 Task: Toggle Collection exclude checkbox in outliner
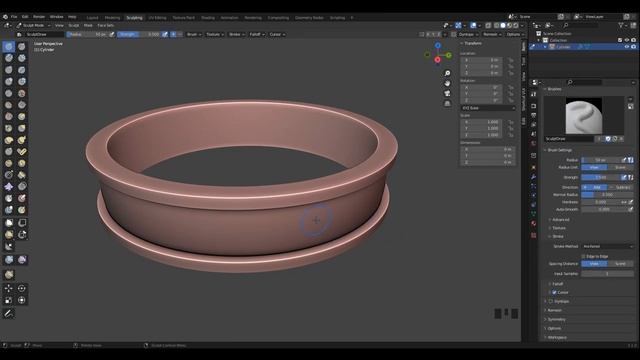pyautogui.click(x=620, y=40)
